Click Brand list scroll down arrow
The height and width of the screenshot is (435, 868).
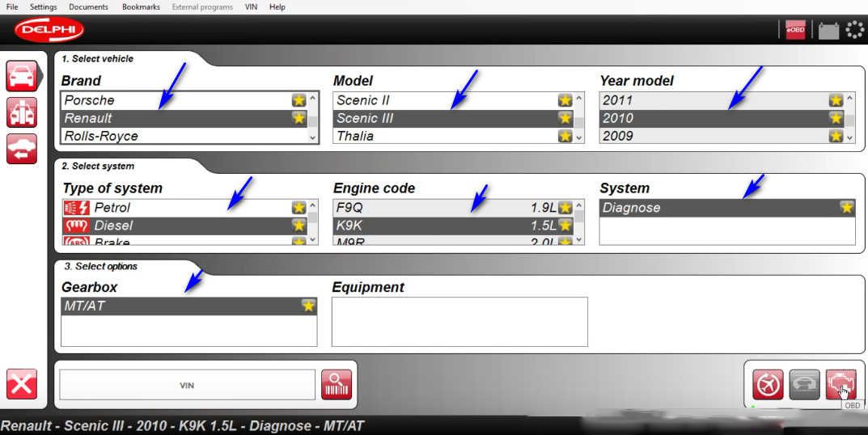[313, 137]
